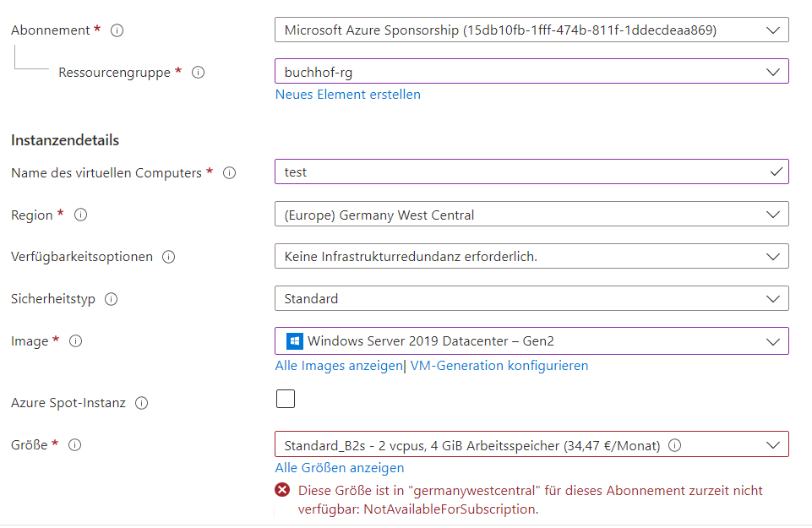This screenshot has width=812, height=528.
Task: Click the Windows logo in the Image field
Action: (295, 341)
